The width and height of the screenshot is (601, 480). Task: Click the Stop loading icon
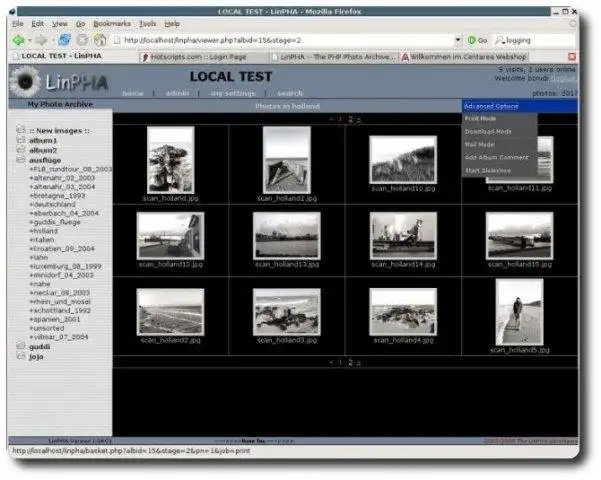point(82,40)
